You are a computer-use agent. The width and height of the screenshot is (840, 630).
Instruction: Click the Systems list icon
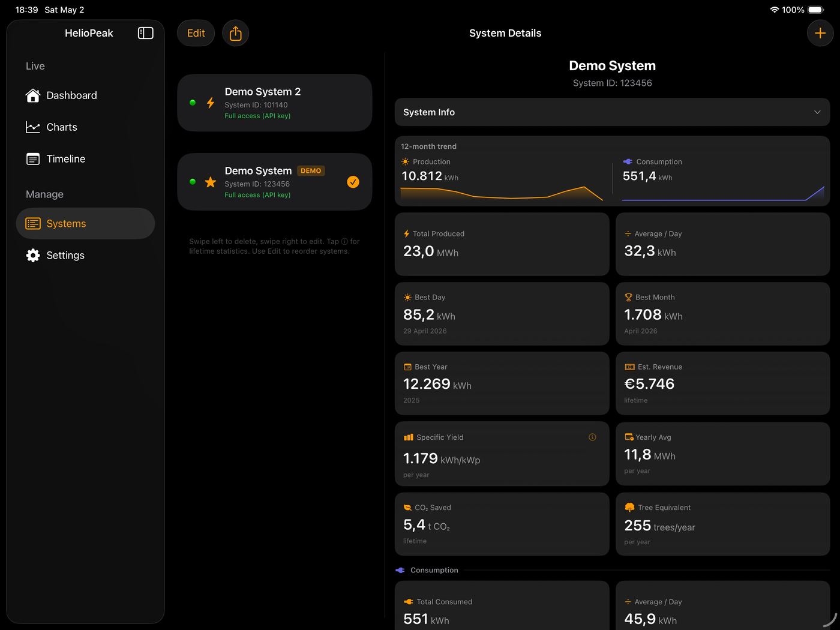33,224
